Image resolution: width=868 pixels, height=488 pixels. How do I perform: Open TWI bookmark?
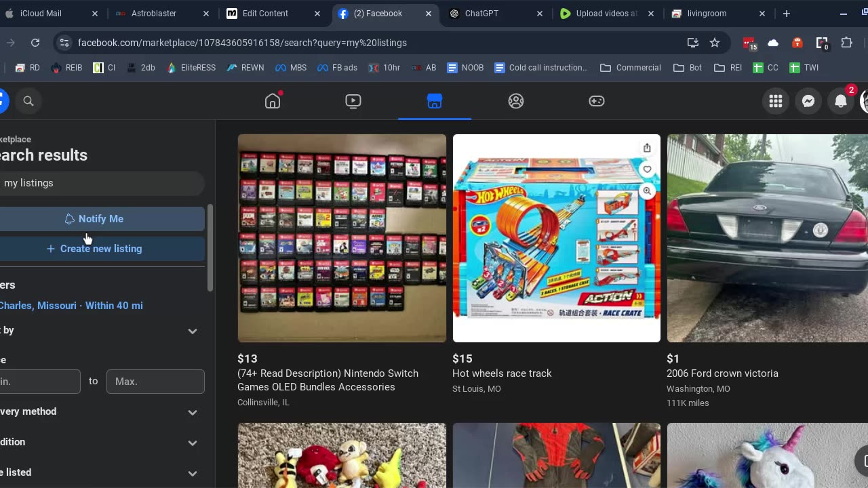point(804,68)
